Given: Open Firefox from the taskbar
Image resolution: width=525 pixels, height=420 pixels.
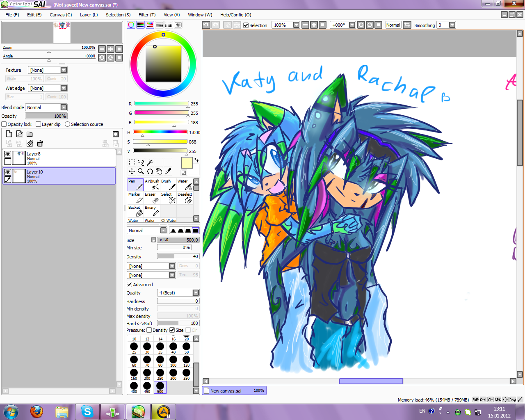Looking at the screenshot, I should pos(37,411).
